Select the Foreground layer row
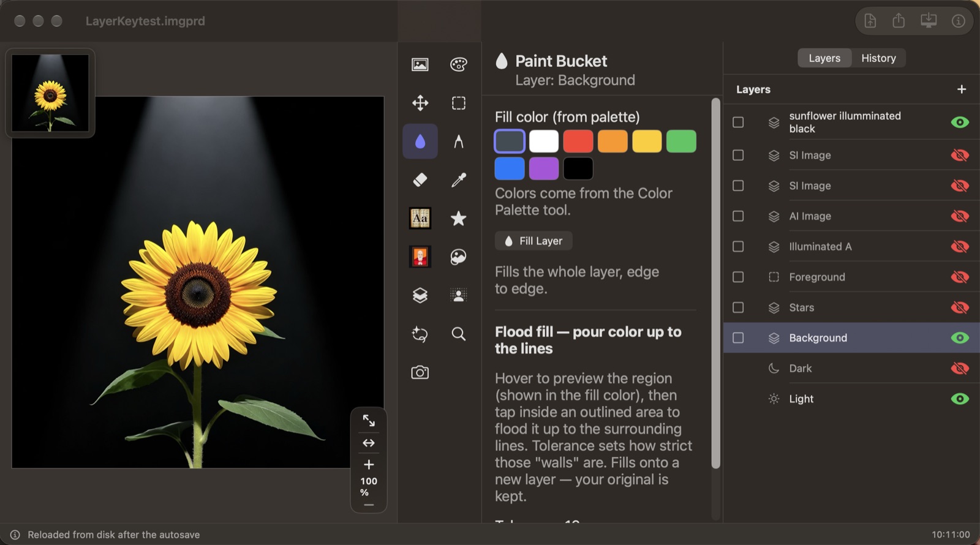Screen dimensions: 980x545 [851, 277]
